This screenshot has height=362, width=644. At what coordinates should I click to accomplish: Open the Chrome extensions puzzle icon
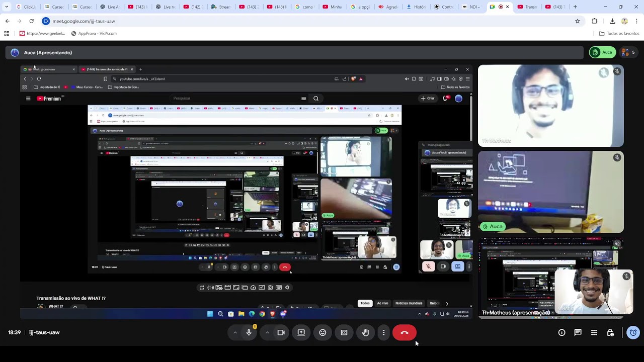pos(595,21)
